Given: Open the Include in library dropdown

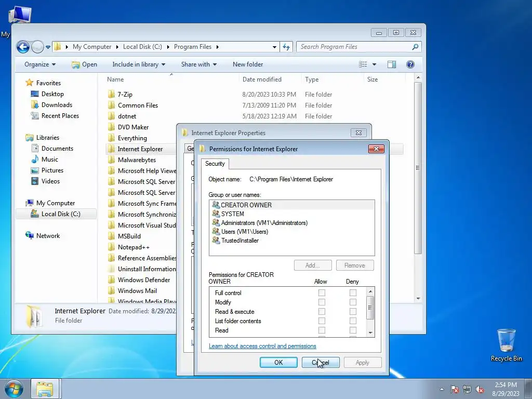Looking at the screenshot, I should pyautogui.click(x=139, y=64).
